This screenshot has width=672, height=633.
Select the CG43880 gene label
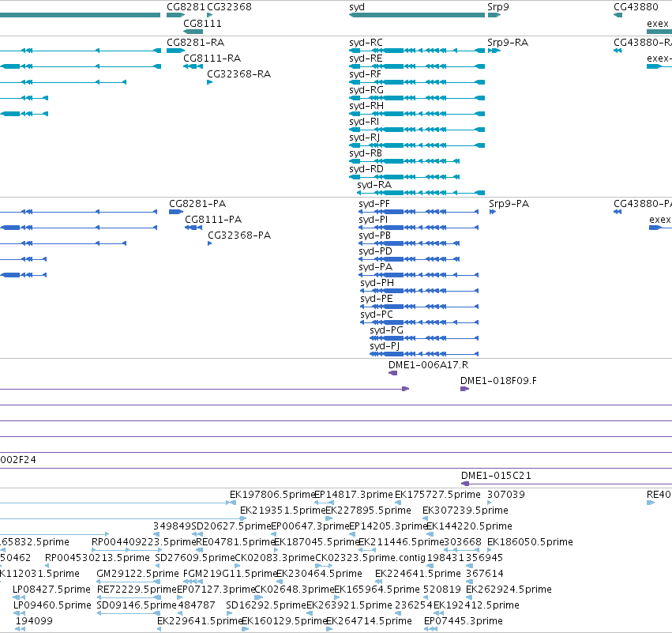[636, 7]
